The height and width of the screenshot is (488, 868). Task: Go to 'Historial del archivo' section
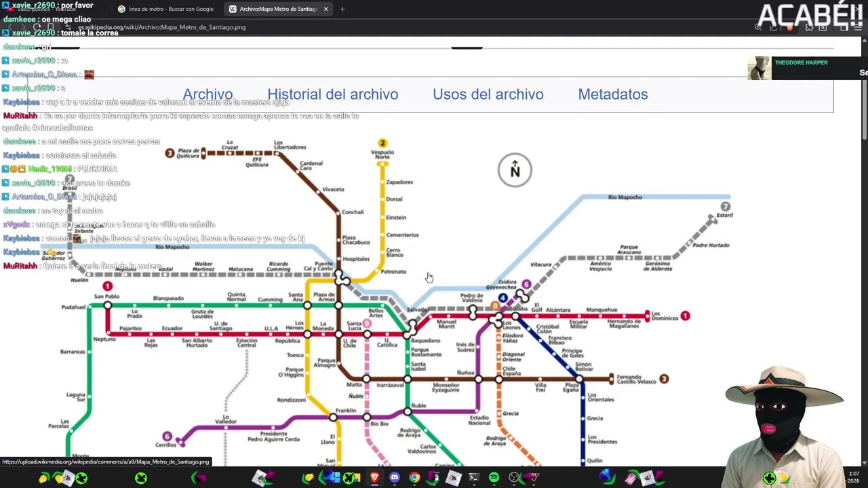tap(332, 94)
